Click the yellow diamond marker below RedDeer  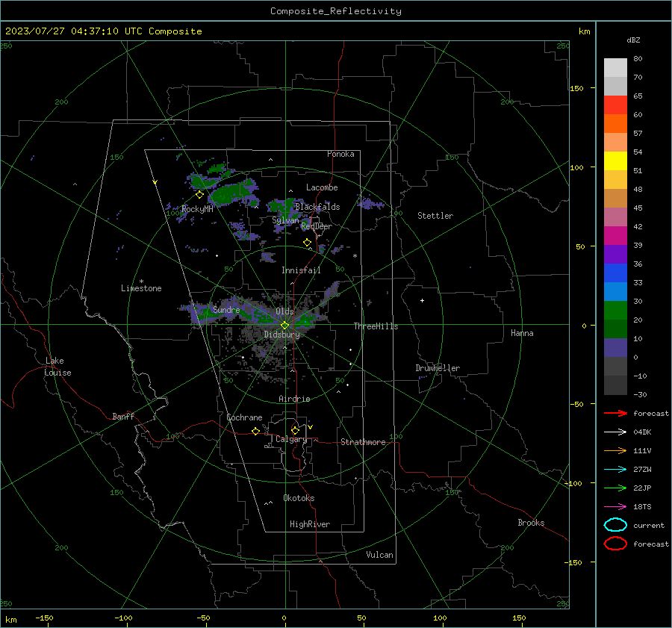(307, 243)
